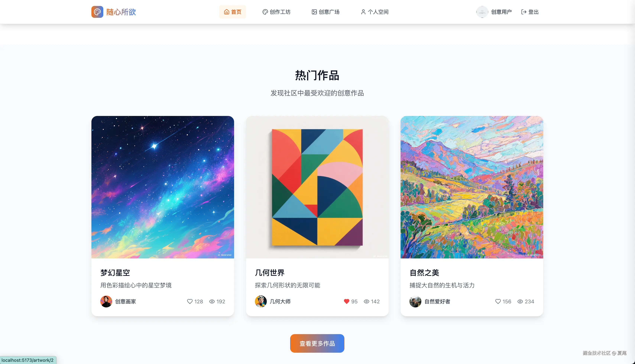Viewport: 635px width, 364px height.
Task: Open the 自然之美 landscape painting image
Action: 472,187
